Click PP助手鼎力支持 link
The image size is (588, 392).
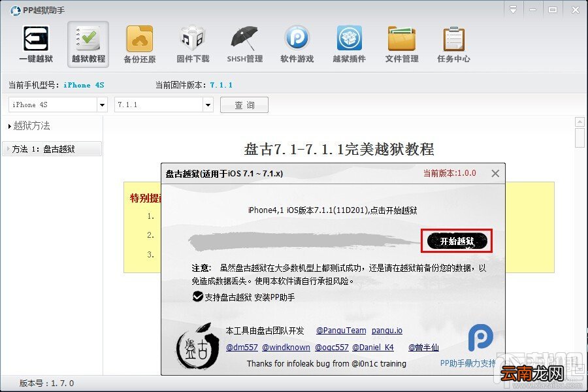point(468,363)
